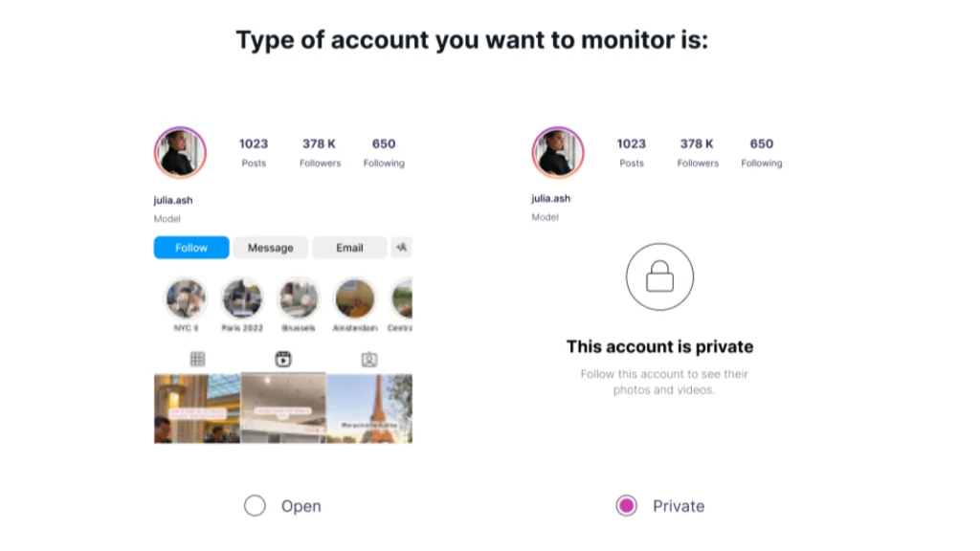
Task: Open the grid posts tab icon
Action: click(197, 360)
